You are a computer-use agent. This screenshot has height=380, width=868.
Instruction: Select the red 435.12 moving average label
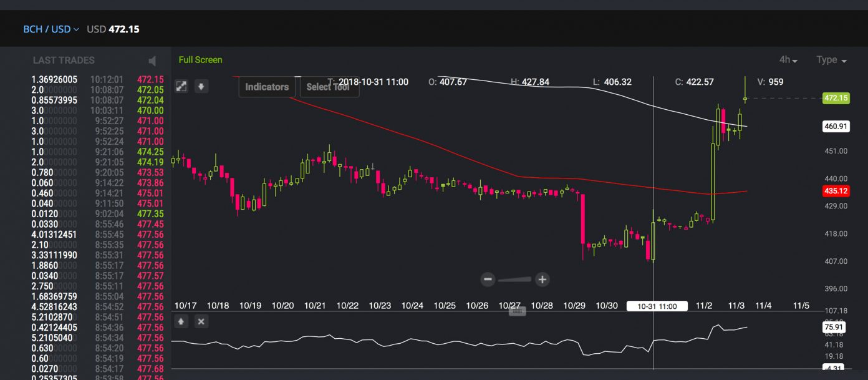835,191
